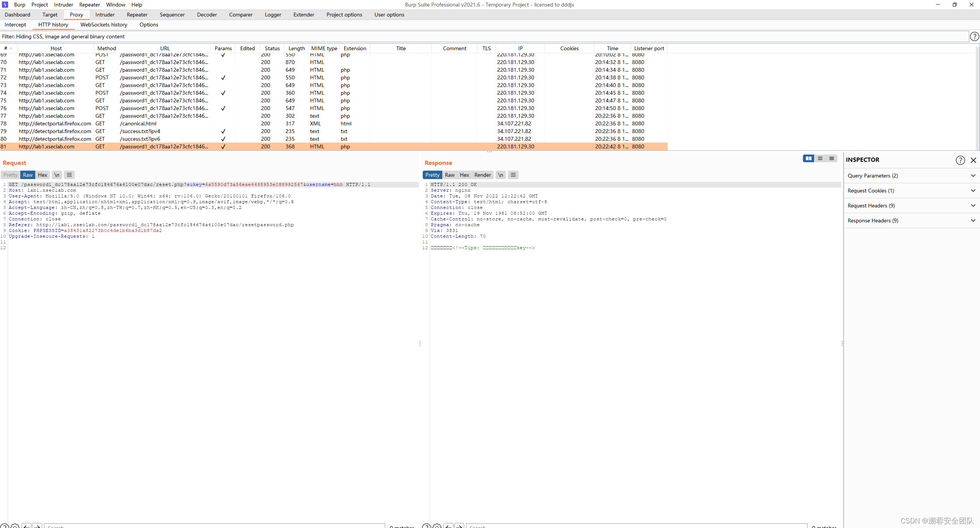Screen dimensions: 980x528
Task: Sort history by Status column header
Action: 272,48
